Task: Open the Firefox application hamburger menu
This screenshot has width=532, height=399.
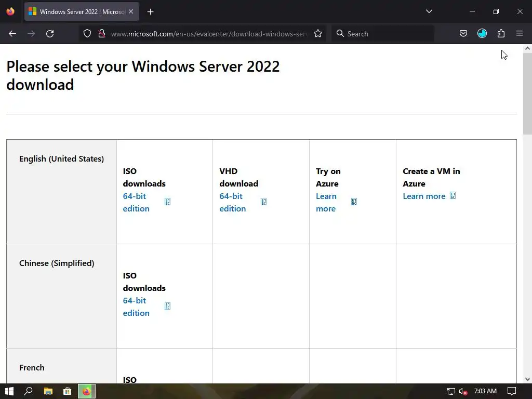Action: 520,33
